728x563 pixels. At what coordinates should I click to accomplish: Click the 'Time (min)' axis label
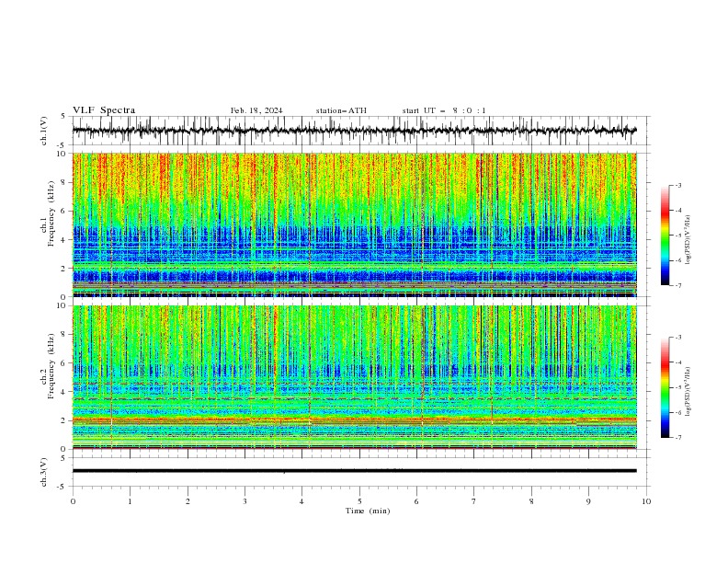click(368, 511)
